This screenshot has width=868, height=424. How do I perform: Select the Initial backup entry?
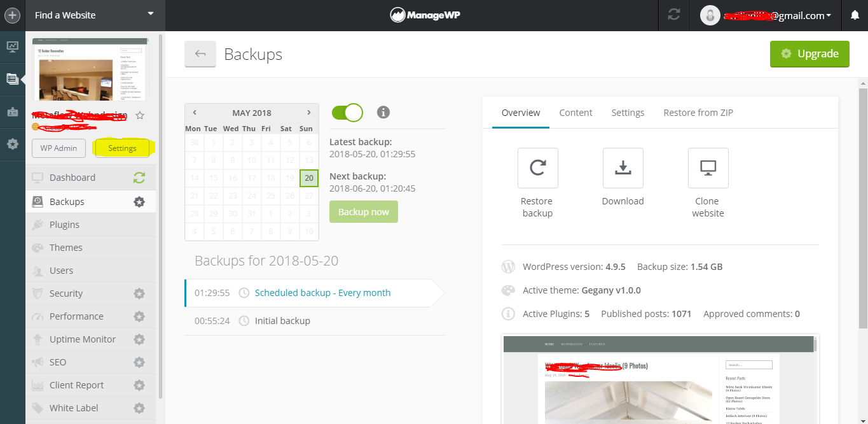(x=315, y=321)
